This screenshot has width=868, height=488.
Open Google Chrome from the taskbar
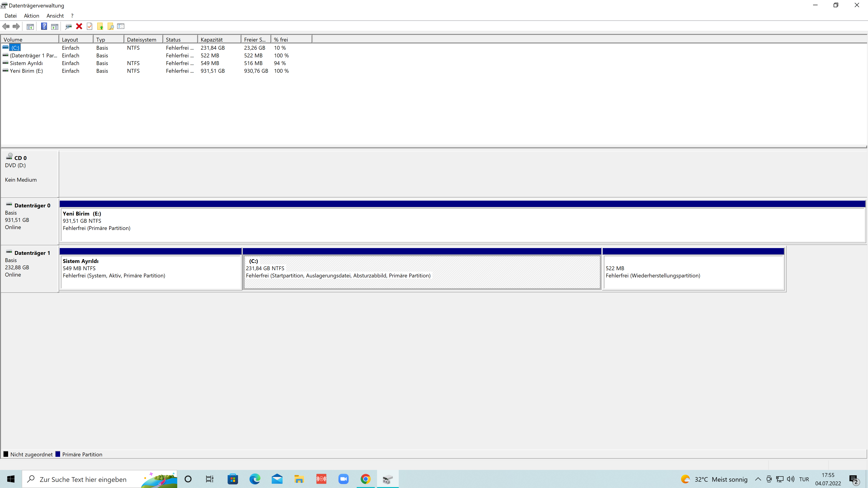365,479
